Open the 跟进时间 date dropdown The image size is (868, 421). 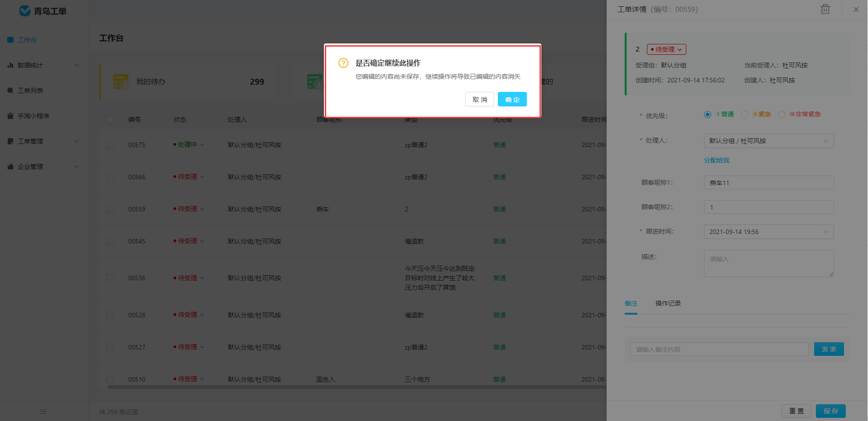click(769, 232)
